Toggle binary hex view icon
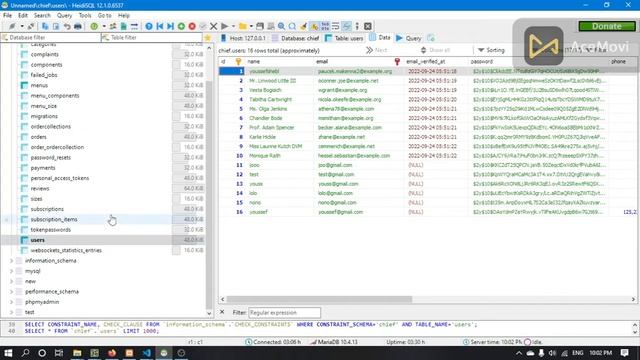The height and width of the screenshot is (360, 640). tap(325, 26)
